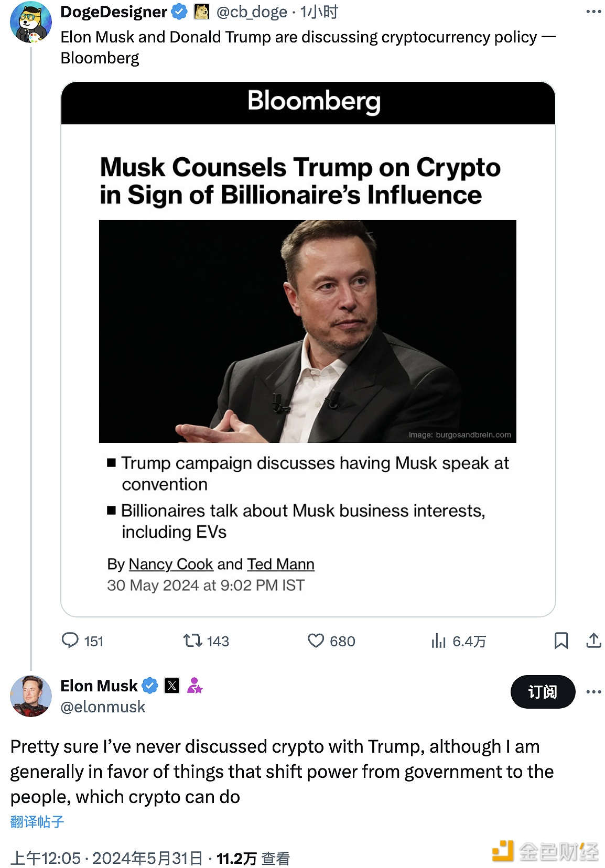
Task: Repost the DogeDesigner tweet
Action: pos(192,641)
